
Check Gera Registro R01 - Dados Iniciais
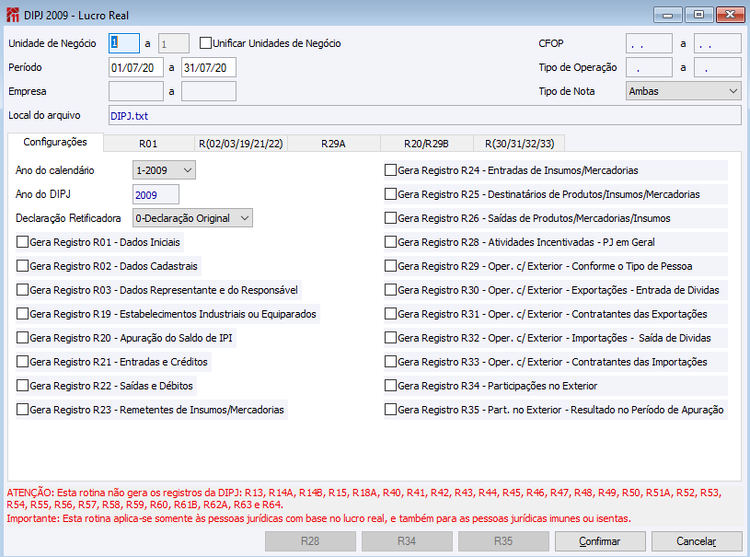[x=22, y=242]
